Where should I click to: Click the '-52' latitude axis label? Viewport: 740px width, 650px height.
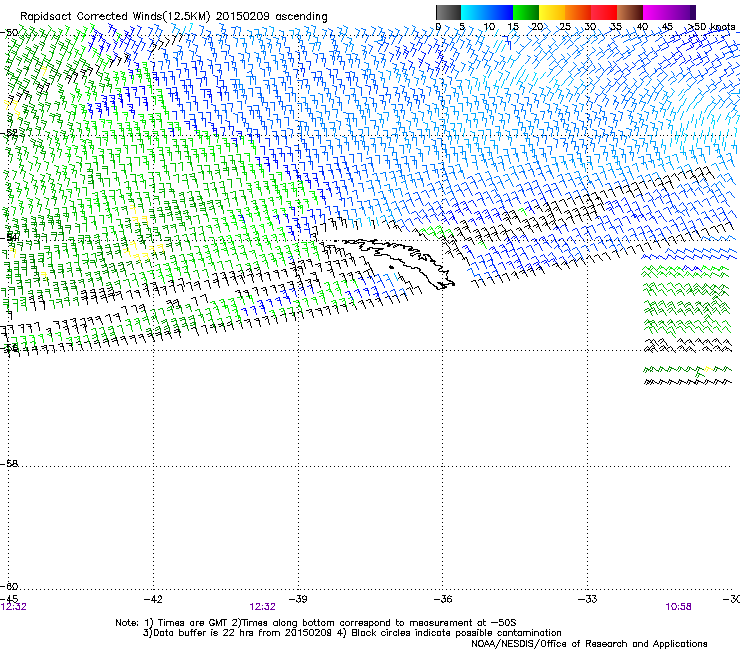pyautogui.click(x=9, y=133)
